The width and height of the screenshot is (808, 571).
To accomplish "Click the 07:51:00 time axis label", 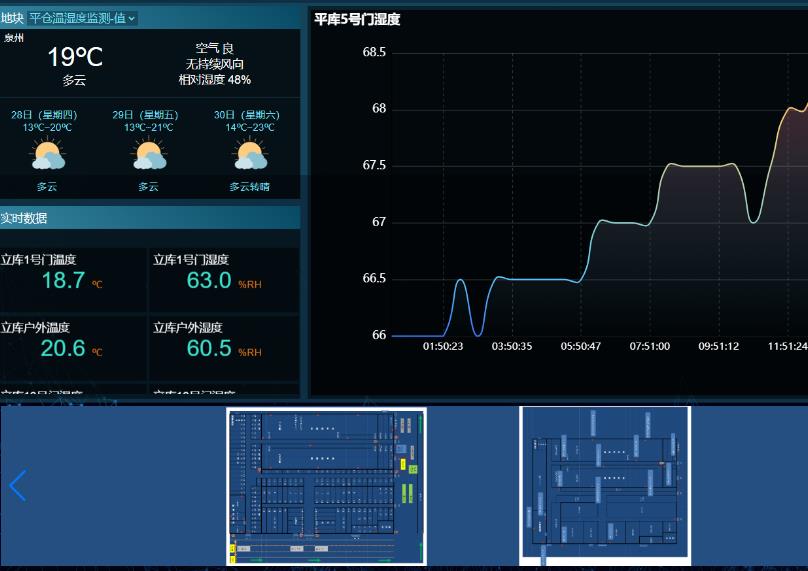I will click(650, 346).
